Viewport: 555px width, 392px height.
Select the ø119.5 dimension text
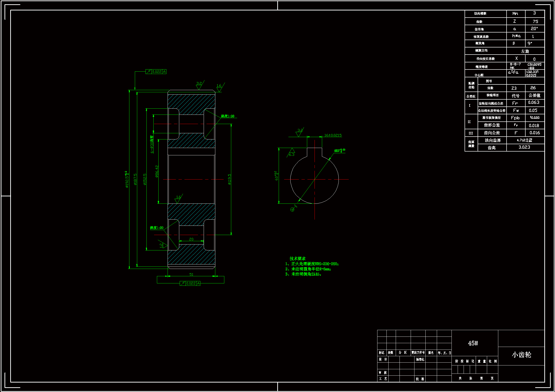(x=229, y=179)
